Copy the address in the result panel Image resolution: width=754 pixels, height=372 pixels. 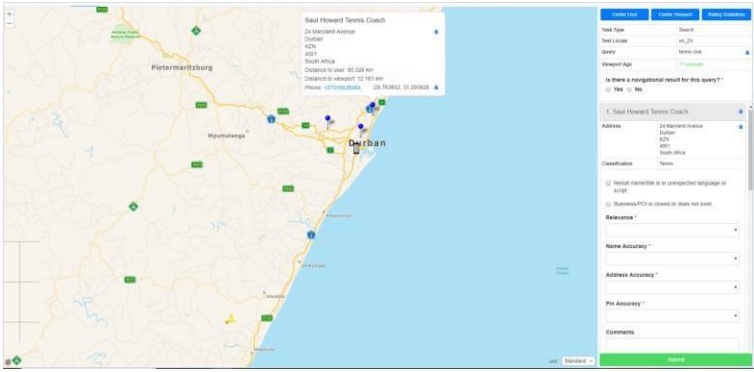click(741, 127)
